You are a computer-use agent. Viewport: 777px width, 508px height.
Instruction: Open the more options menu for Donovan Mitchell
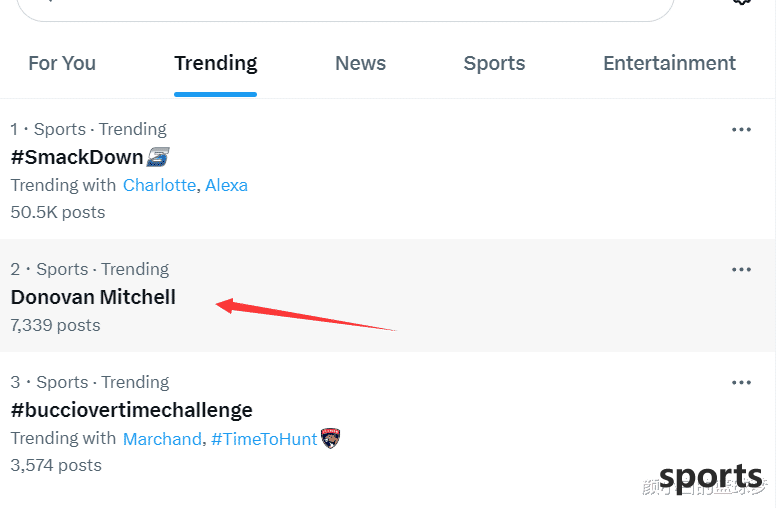click(x=741, y=270)
